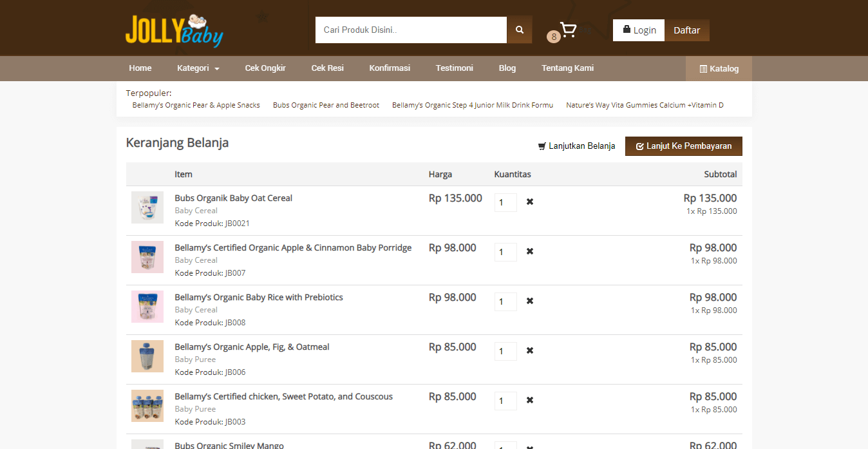Open Bellamy's Organic Apple, Fig, & Oatmeal link

point(252,347)
